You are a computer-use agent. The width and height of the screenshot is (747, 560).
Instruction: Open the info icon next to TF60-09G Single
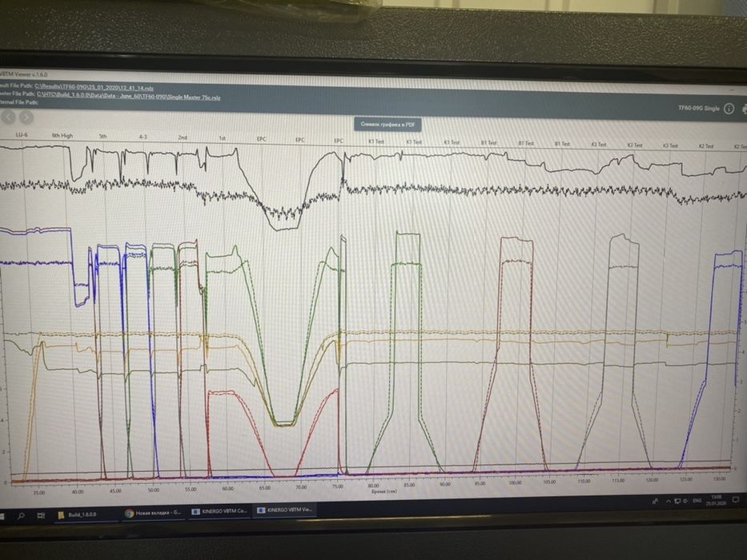pyautogui.click(x=729, y=109)
